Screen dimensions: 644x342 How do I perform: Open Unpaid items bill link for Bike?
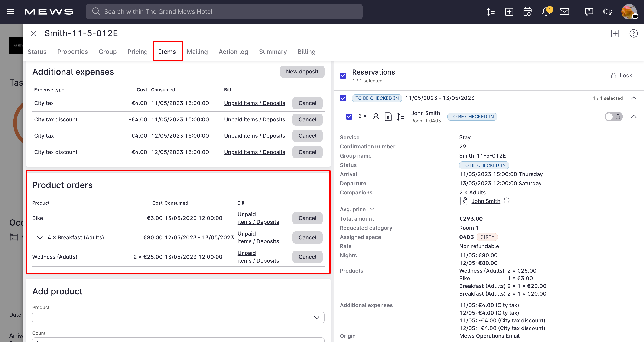point(258,218)
